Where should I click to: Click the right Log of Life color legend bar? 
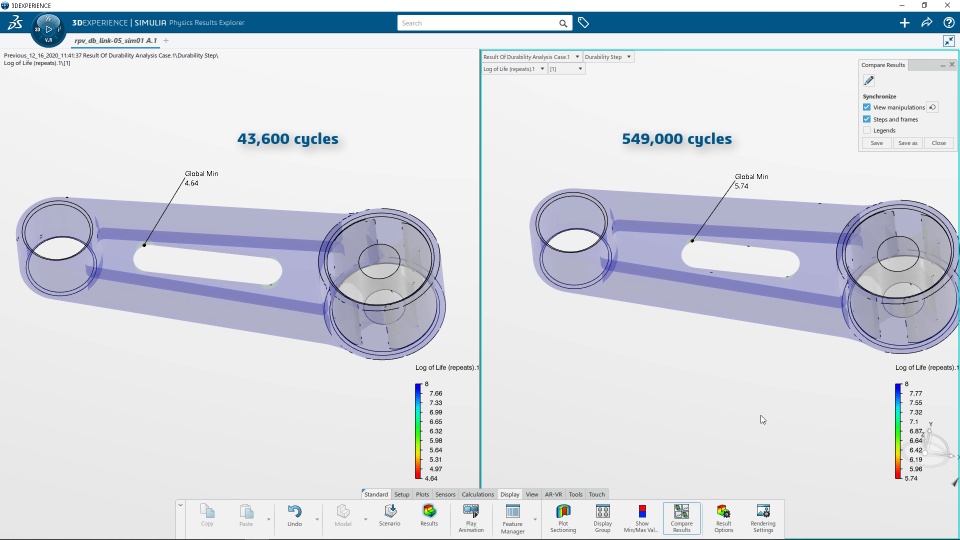[898, 431]
